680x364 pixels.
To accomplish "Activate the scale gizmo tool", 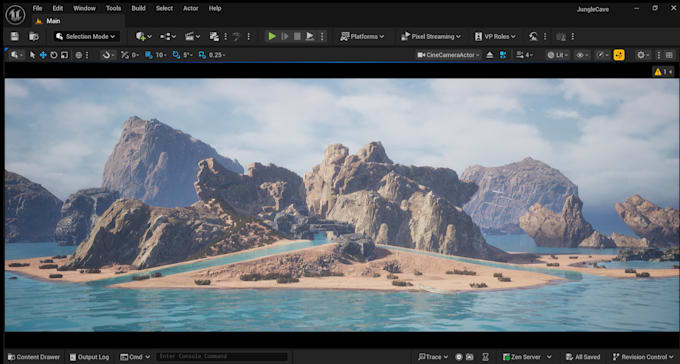I will pos(64,55).
